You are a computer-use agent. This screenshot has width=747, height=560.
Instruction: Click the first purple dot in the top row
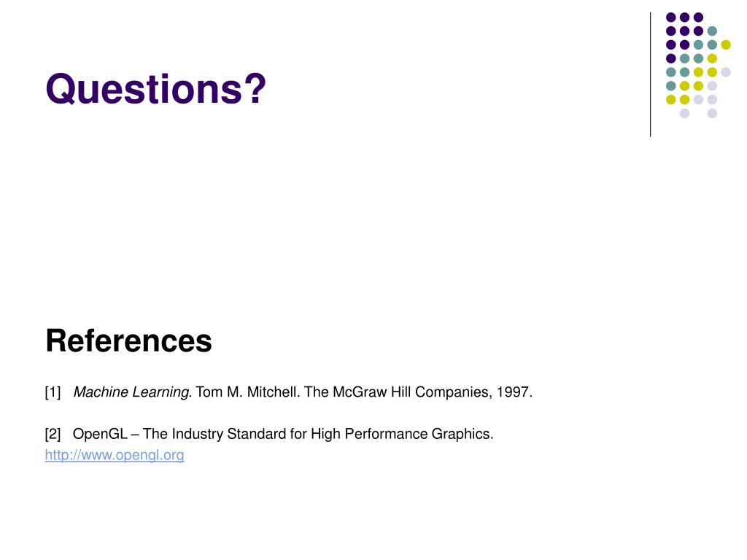click(x=671, y=17)
